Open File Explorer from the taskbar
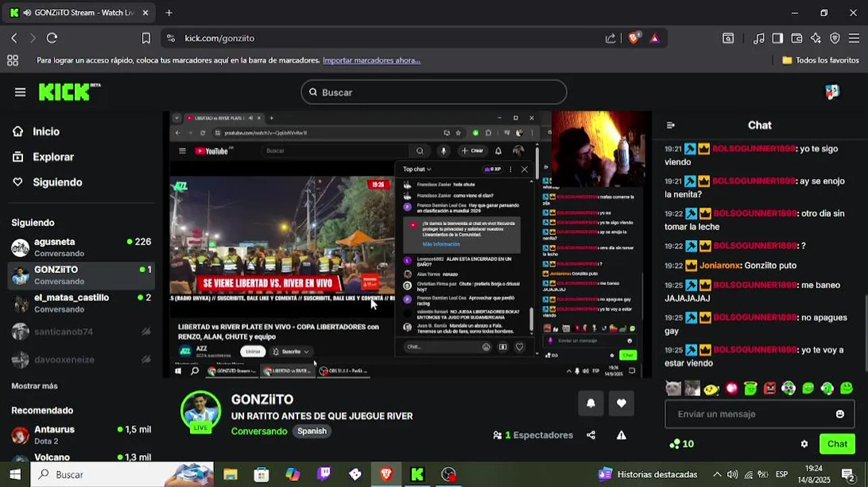This screenshot has width=868, height=487. click(x=231, y=474)
